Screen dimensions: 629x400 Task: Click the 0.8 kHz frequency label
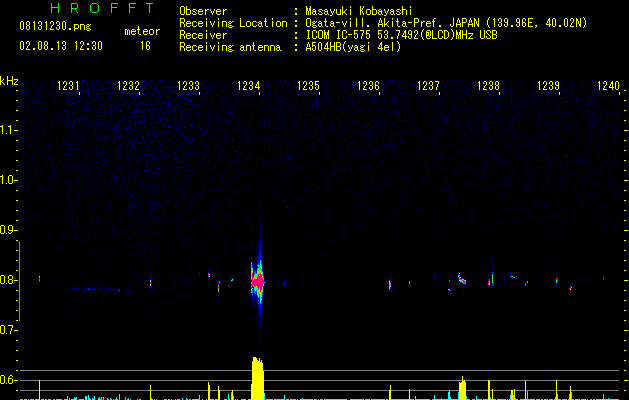point(9,280)
